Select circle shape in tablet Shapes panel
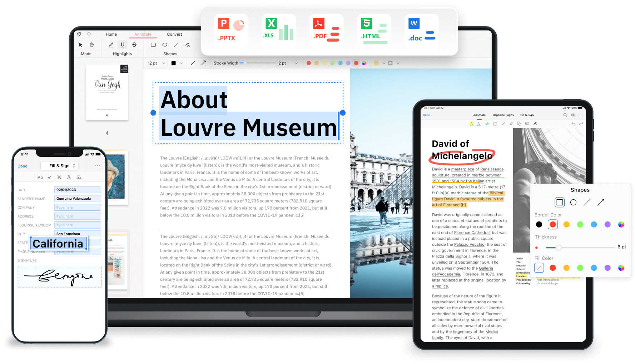This screenshot has height=364, width=635. coord(573,203)
